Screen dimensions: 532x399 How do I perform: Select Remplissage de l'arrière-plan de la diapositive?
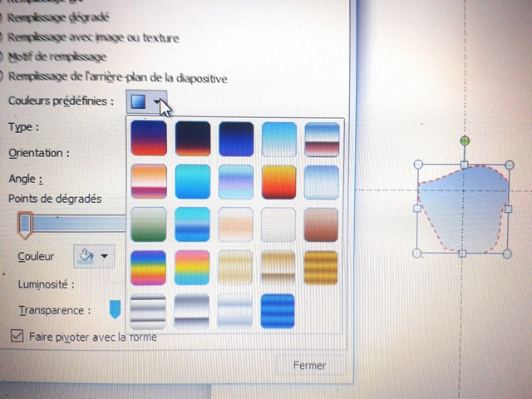tap(116, 77)
